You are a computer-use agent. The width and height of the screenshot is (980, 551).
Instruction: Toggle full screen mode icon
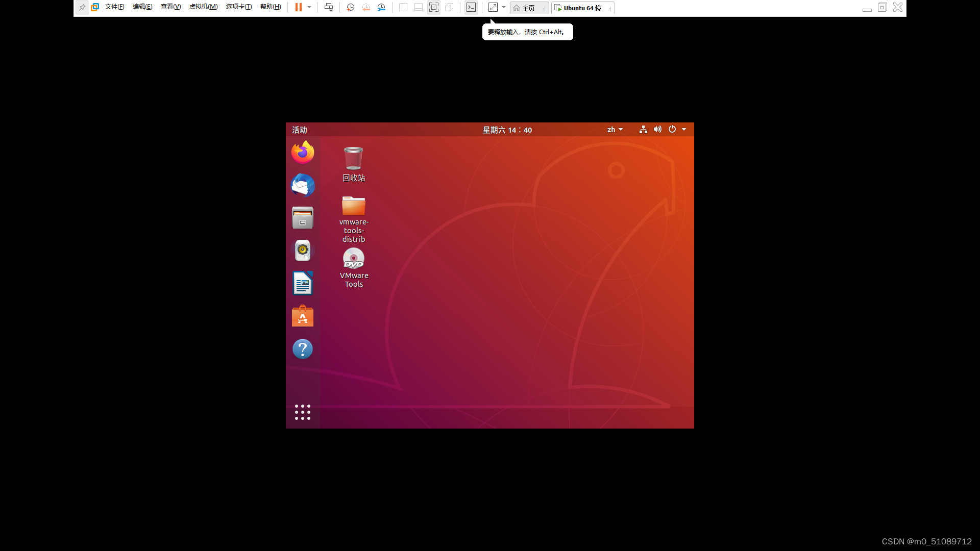coord(433,8)
